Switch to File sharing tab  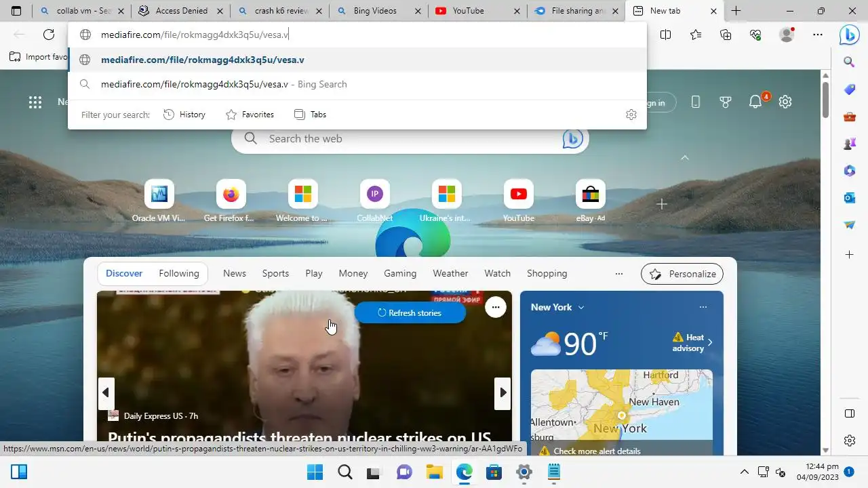point(576,11)
